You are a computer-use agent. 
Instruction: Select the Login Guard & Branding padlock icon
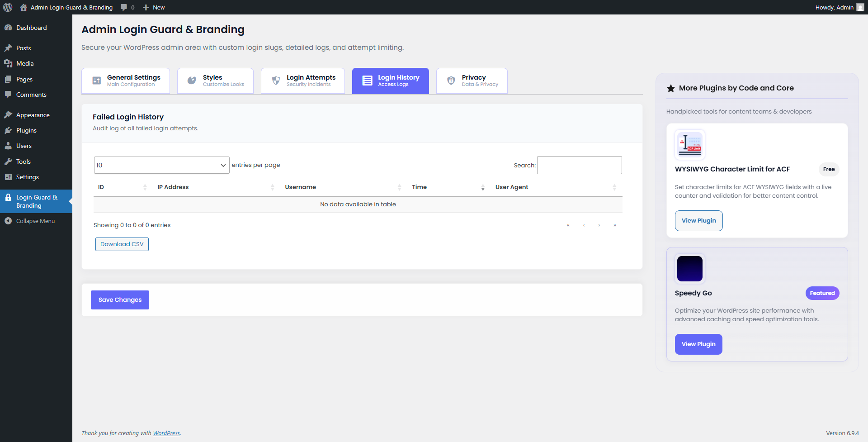point(9,198)
